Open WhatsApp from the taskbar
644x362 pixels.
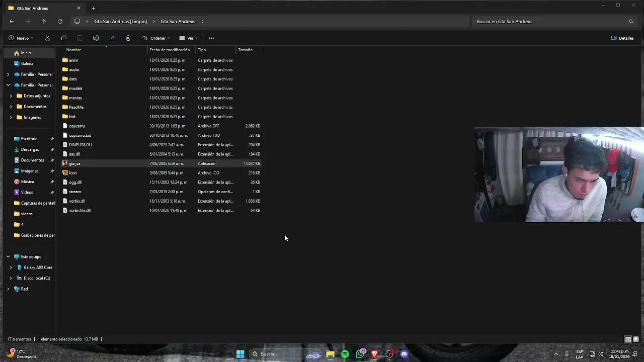(x=360, y=354)
